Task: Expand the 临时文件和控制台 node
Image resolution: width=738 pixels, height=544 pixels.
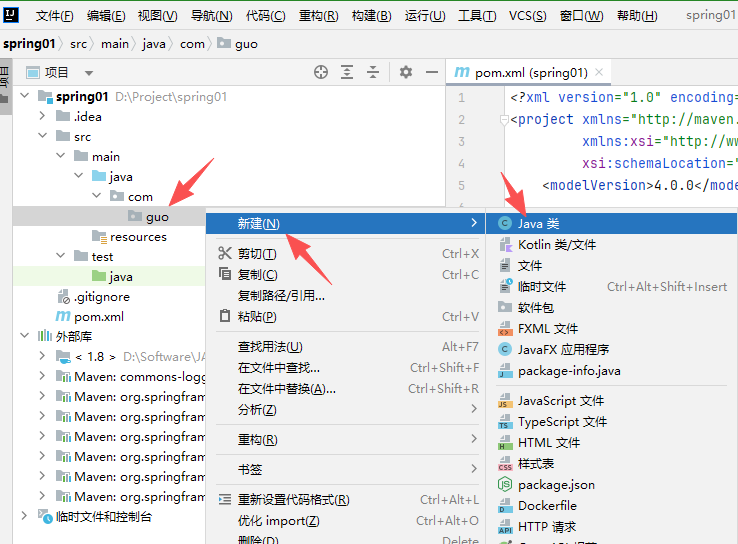Action: 24,517
